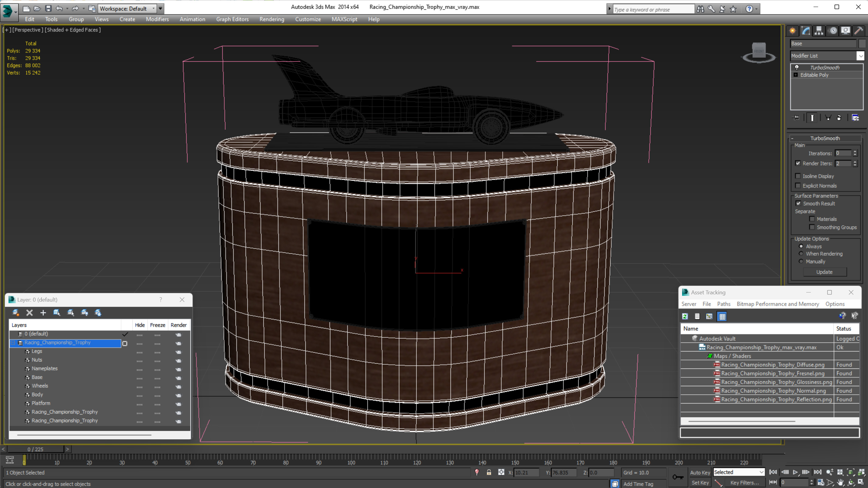The width and height of the screenshot is (868, 488).
Task: Open the Display command panel tab
Action: 845,31
